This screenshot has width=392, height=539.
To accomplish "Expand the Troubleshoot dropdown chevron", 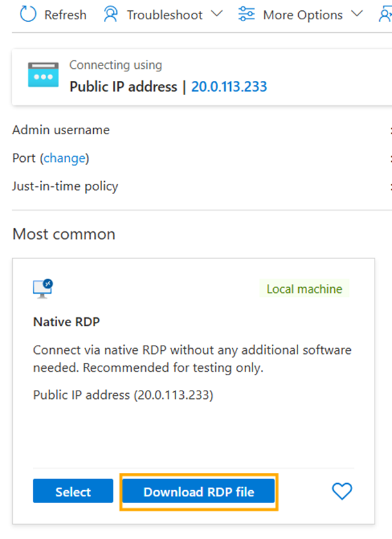I will (x=217, y=14).
